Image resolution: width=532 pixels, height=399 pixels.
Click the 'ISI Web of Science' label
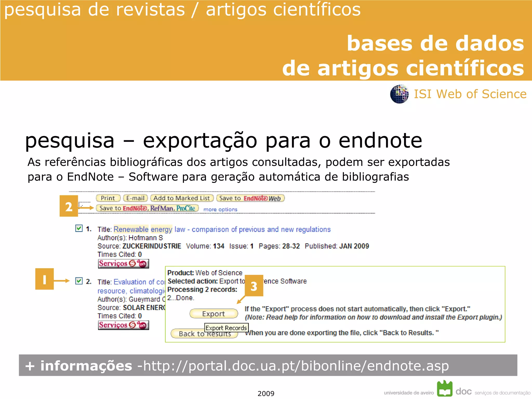pyautogui.click(x=470, y=94)
